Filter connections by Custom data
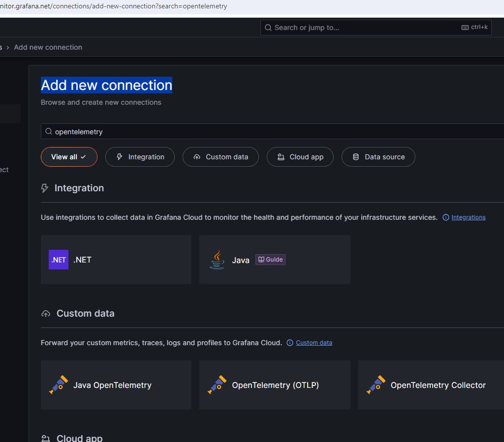The height and width of the screenshot is (442, 504). coord(220,157)
